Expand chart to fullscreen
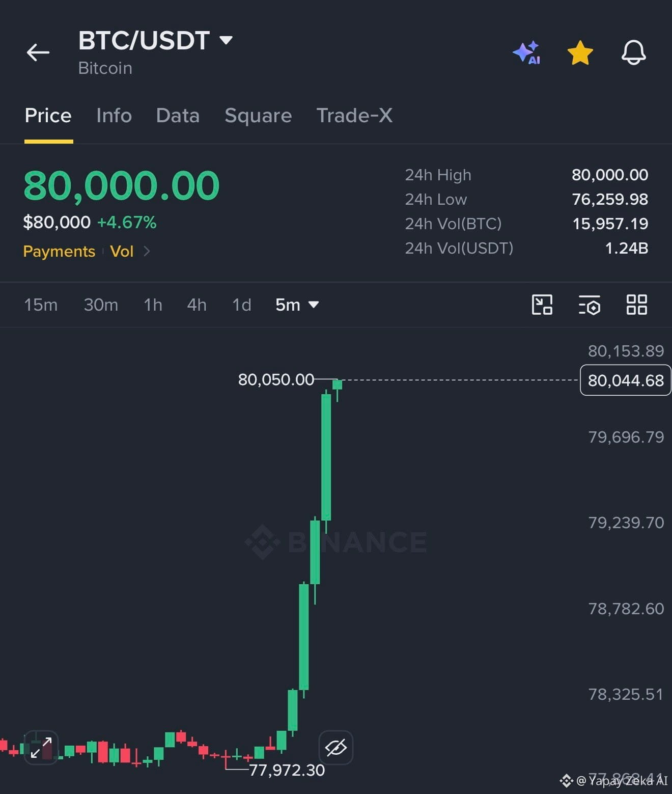The height and width of the screenshot is (794, 672). coord(41,747)
